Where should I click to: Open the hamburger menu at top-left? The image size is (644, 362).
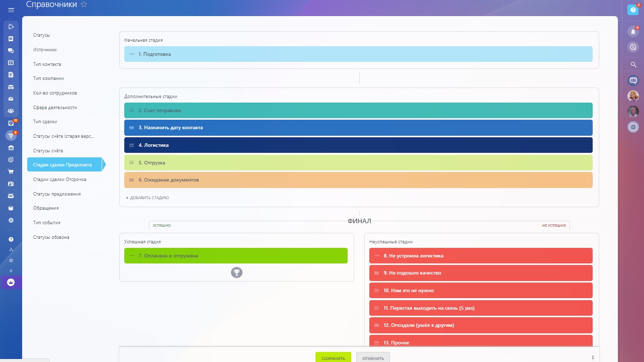pyautogui.click(x=11, y=10)
